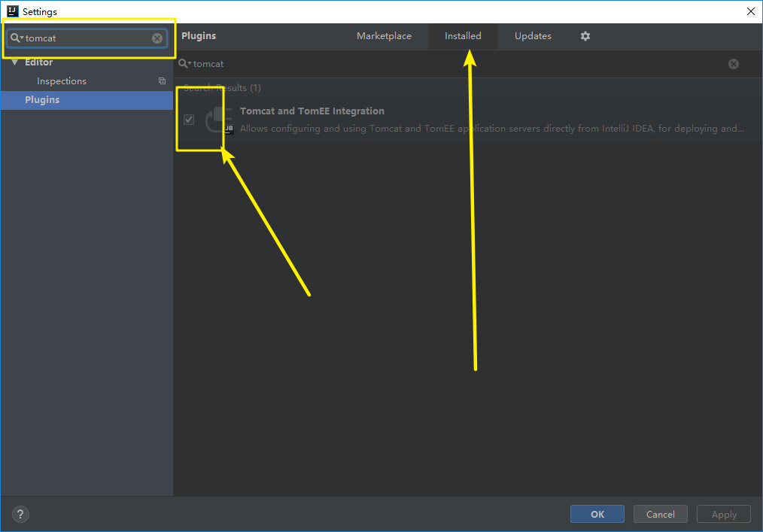763x532 pixels.
Task: Click the Inspections profile copy icon
Action: tap(162, 81)
